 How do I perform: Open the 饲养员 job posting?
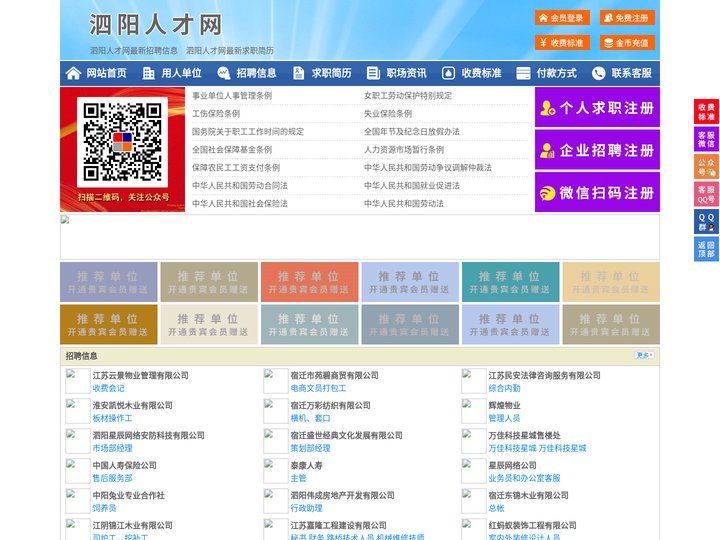tap(104, 508)
